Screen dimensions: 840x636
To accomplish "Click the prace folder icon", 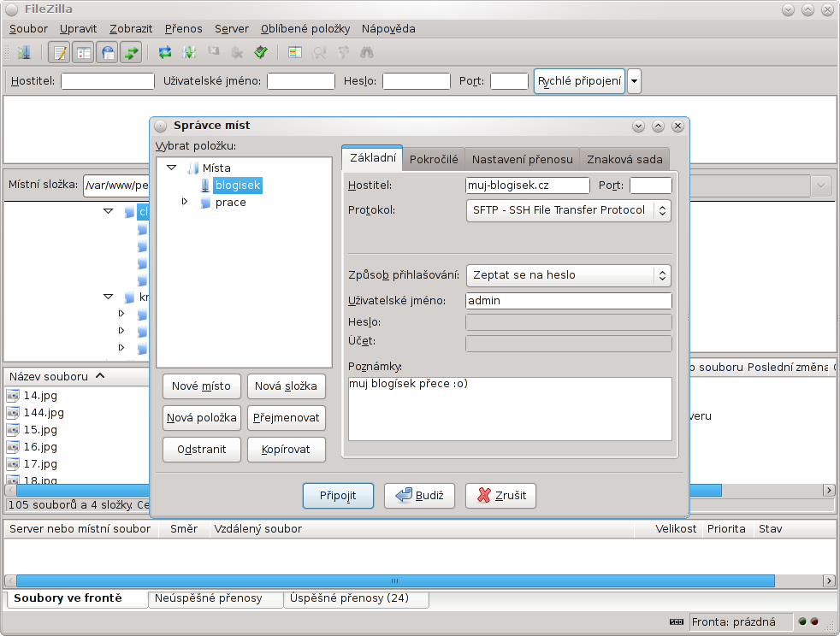I will click(205, 203).
